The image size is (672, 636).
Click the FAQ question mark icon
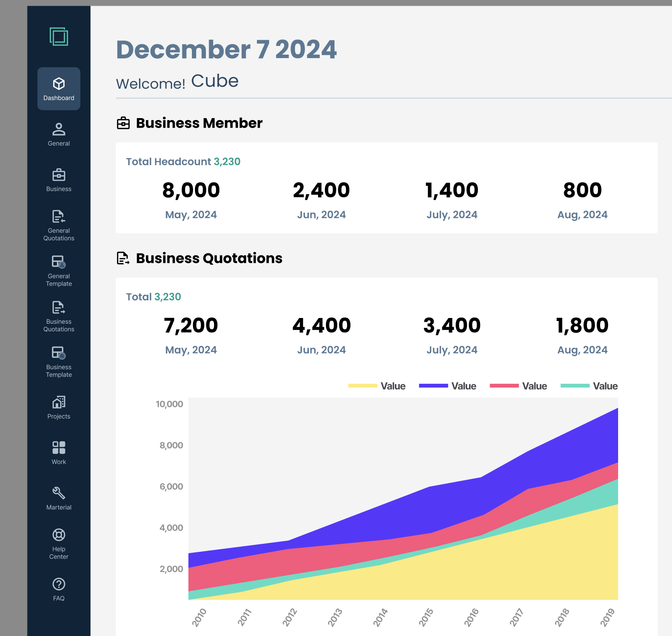click(58, 584)
